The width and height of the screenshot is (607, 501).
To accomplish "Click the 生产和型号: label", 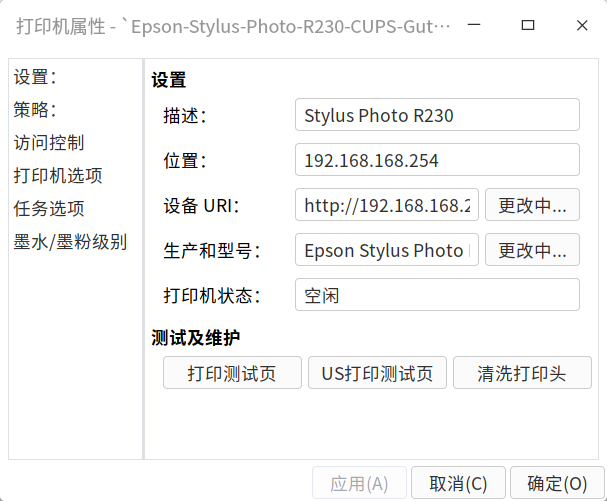I will click(212, 250).
